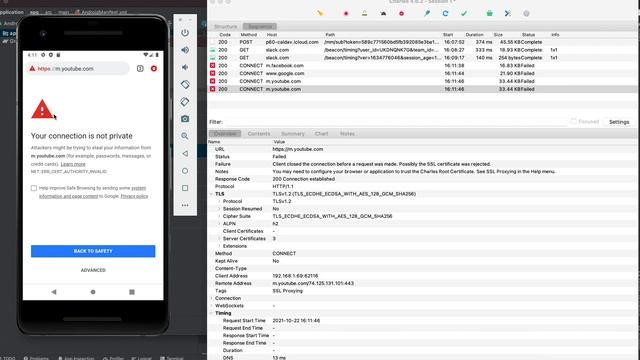Switch to the Sequence tab
The width and height of the screenshot is (640, 360).
coord(260,27)
